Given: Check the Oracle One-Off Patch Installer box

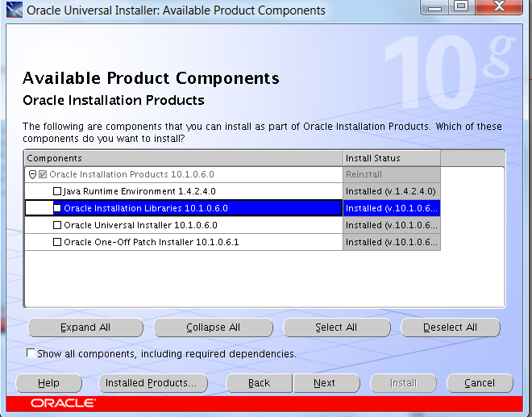Looking at the screenshot, I should pyautogui.click(x=57, y=242).
